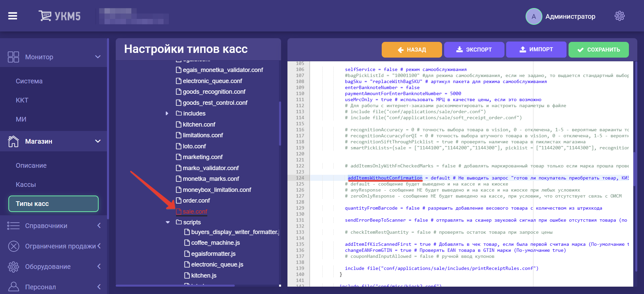Screen dimensions: 644x294
Task: Collapse the Монитор section chevron
Action: [x=98, y=57]
